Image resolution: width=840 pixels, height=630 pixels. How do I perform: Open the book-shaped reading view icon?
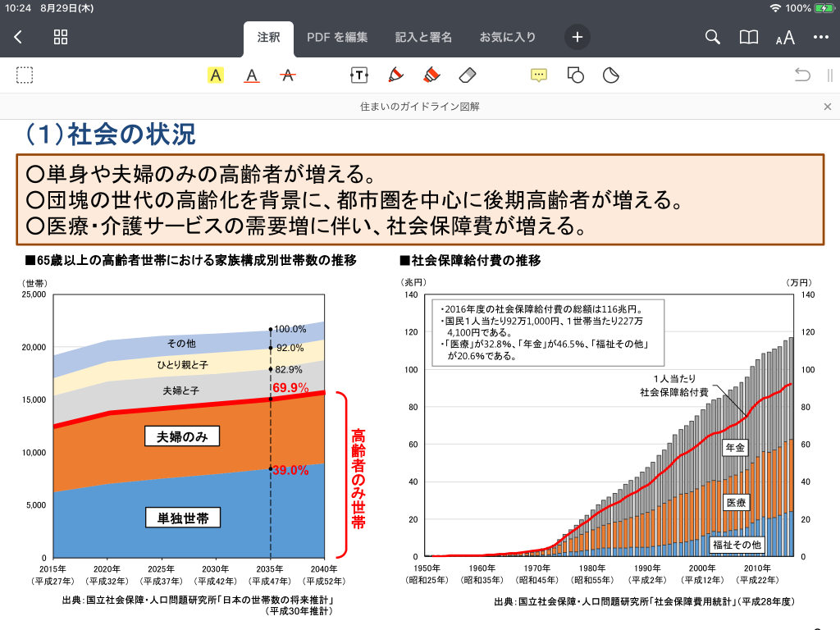click(748, 37)
